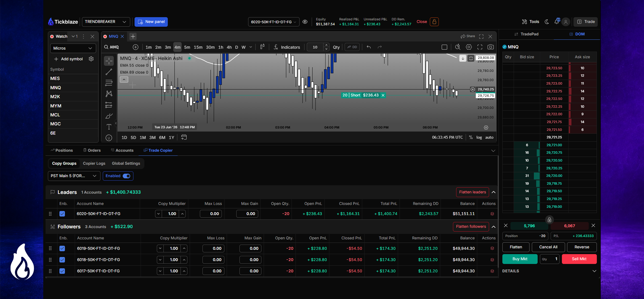The width and height of the screenshot is (644, 299).
Task: Click the Flatten followers button
Action: tap(471, 226)
